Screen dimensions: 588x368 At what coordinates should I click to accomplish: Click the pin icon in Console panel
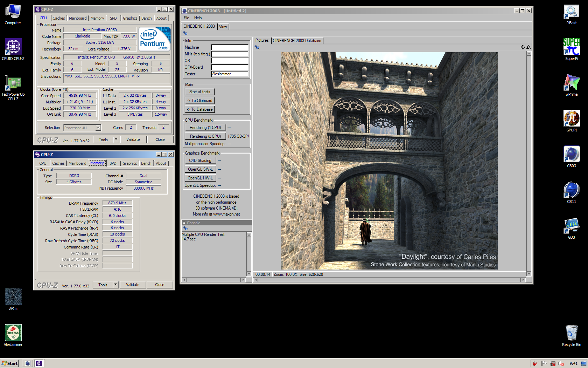185,229
